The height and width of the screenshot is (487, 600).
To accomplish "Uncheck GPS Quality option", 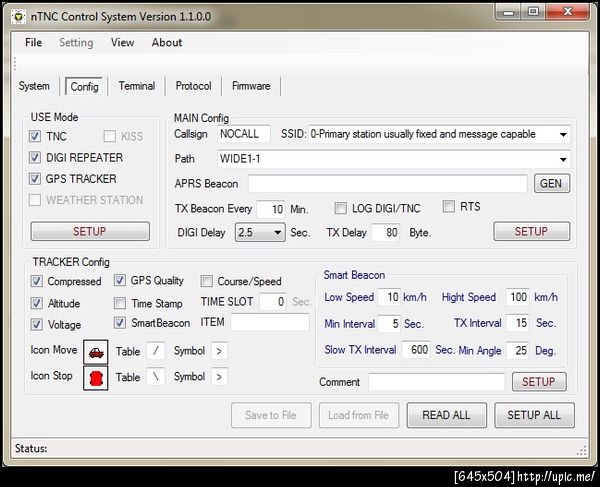I will [x=120, y=280].
